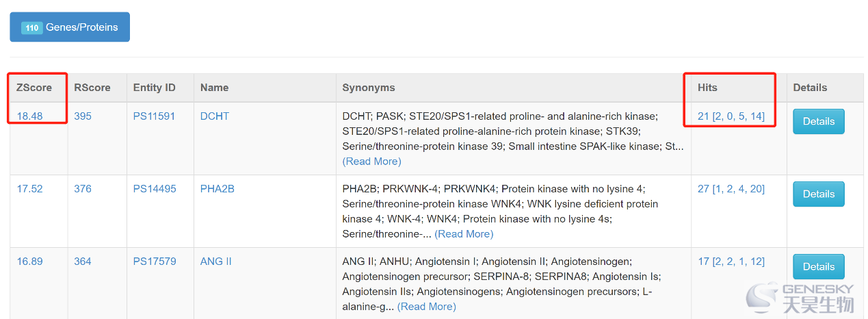This screenshot has height=319, width=868.
Task: Open entity ID PS11591 link
Action: pyautogui.click(x=154, y=116)
